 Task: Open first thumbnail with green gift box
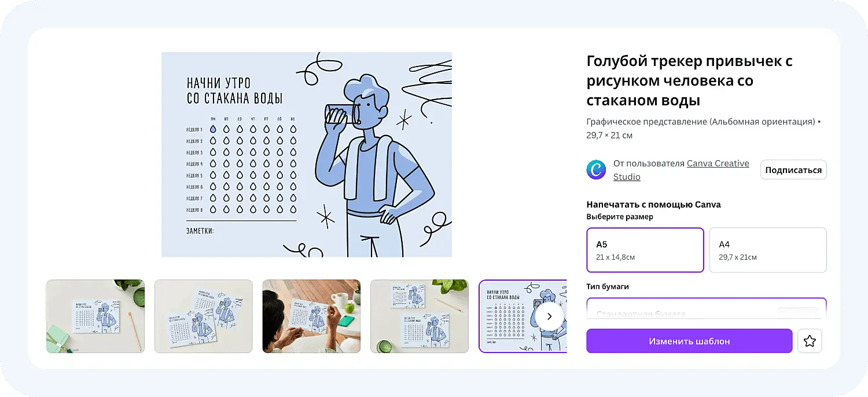click(95, 316)
